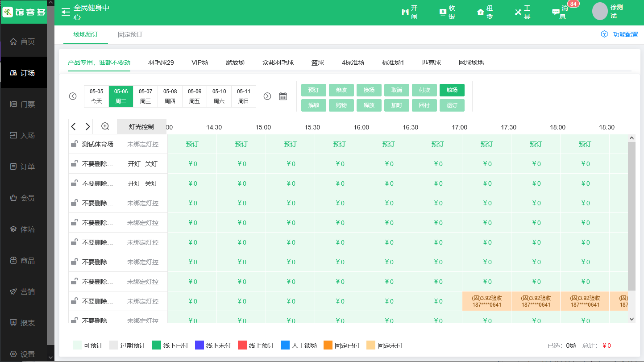Select the 标准场1 venue tab
The image size is (644, 362).
tap(393, 62)
